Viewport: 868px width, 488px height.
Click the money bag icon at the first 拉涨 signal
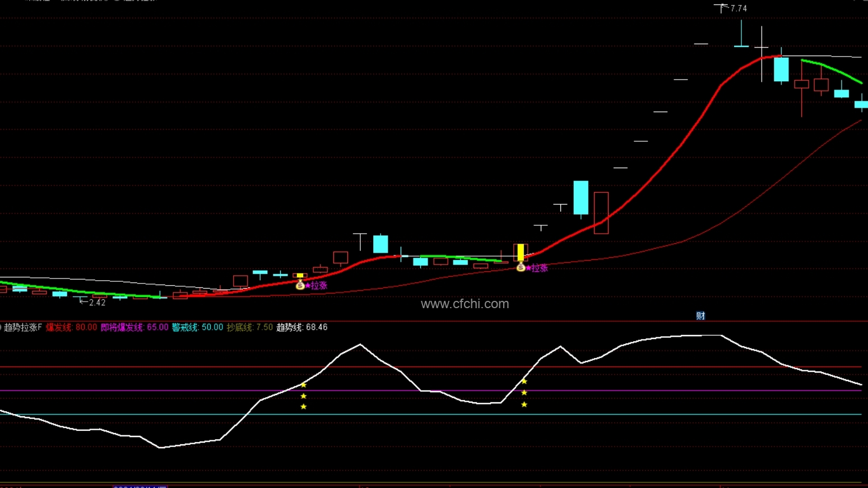coord(300,285)
